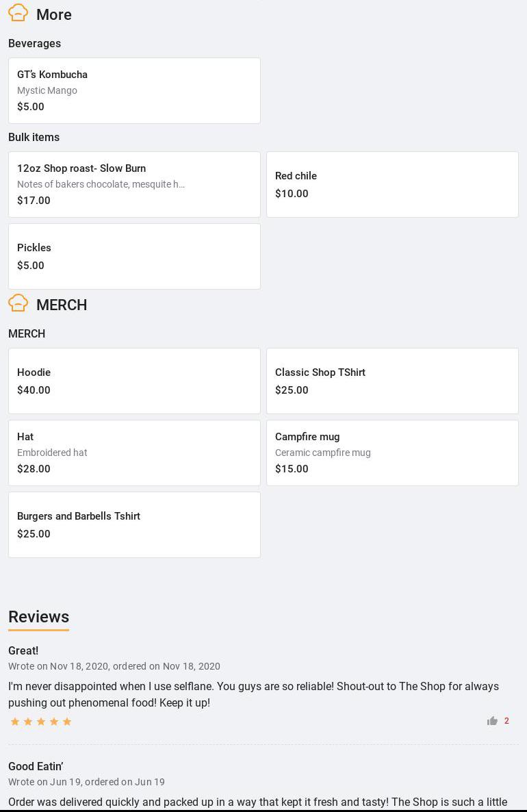Viewport: 527px width, 812px height.
Task: Click the five-star rating under Great! review
Action: click(x=41, y=722)
